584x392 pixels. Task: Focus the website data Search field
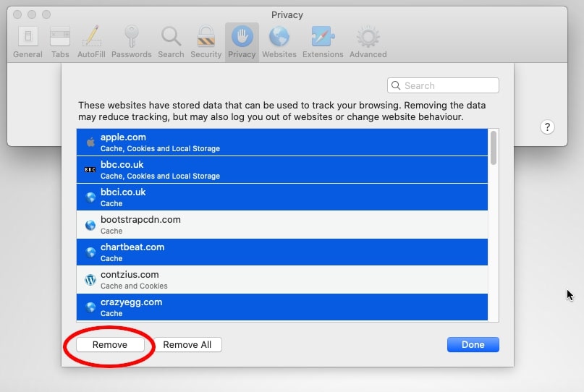443,85
